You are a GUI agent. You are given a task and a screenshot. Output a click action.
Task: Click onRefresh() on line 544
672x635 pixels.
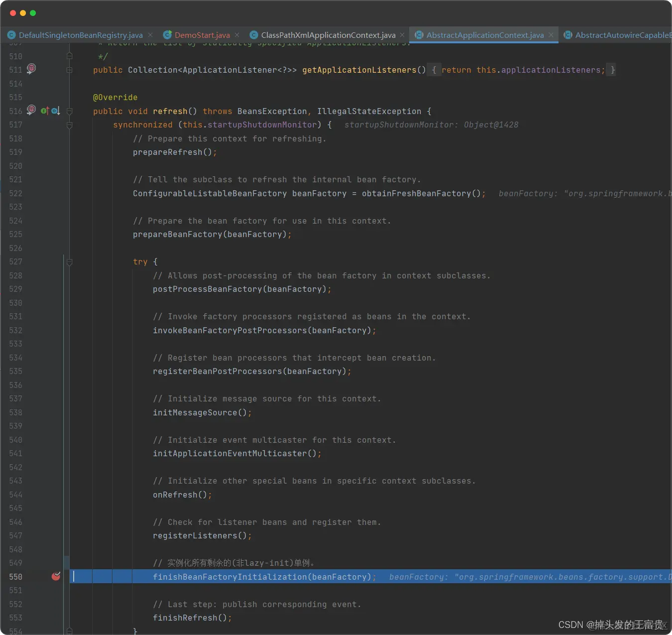[180, 495]
